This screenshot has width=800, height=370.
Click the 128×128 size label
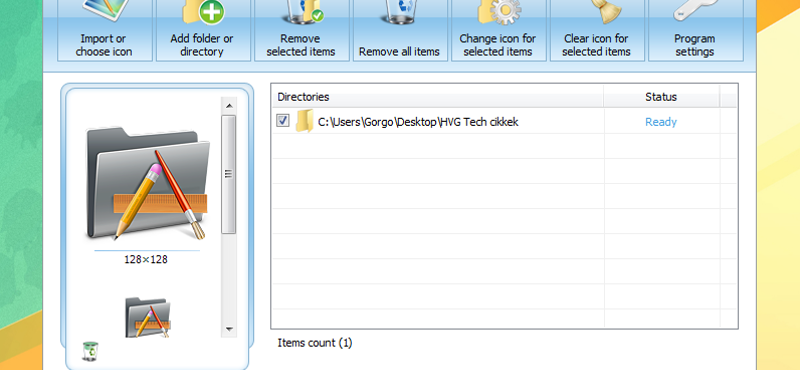pos(146,259)
